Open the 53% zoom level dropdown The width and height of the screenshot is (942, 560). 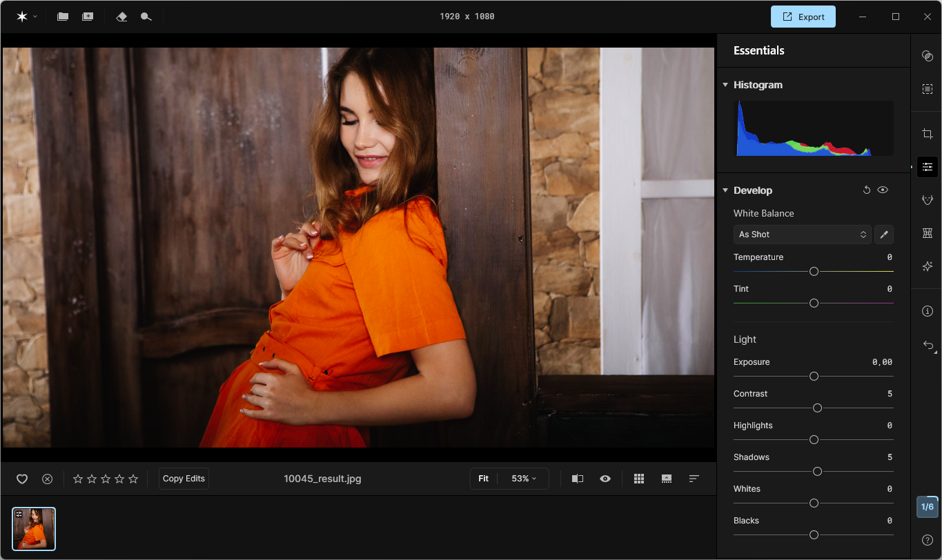523,479
